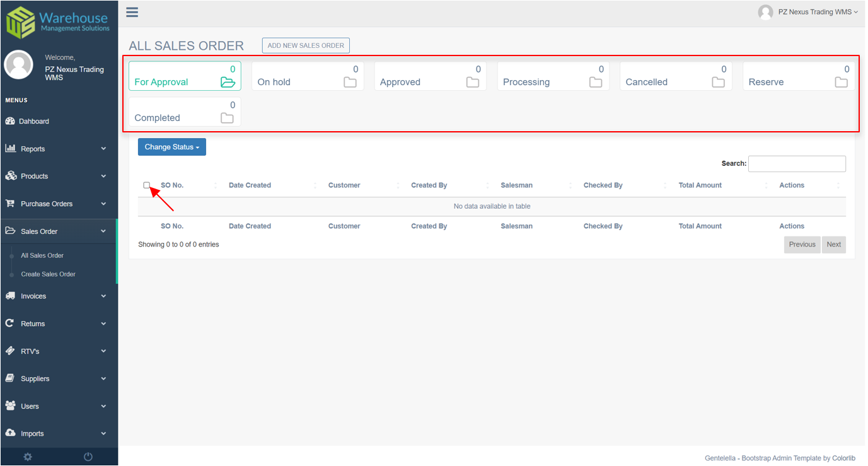Image resolution: width=868 pixels, height=466 pixels.
Task: Open the settings gear at sidebar bottom
Action: tap(27, 457)
